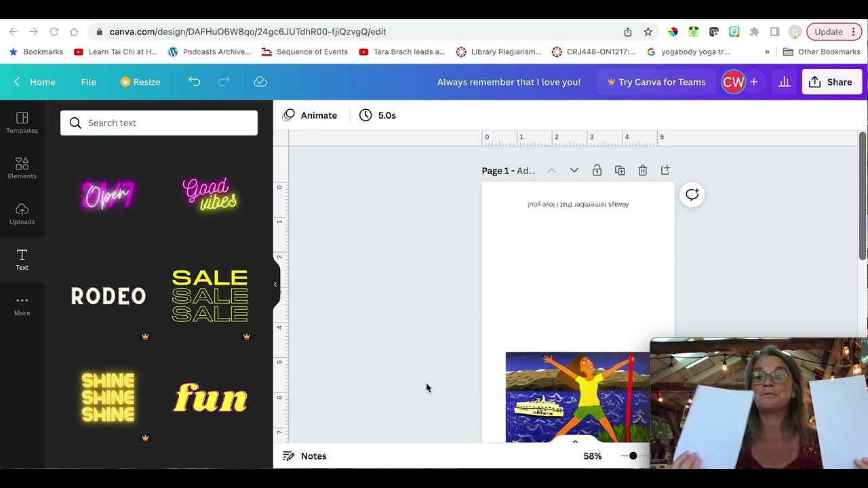Add the SHINE SHINE SHINE text style

[108, 398]
